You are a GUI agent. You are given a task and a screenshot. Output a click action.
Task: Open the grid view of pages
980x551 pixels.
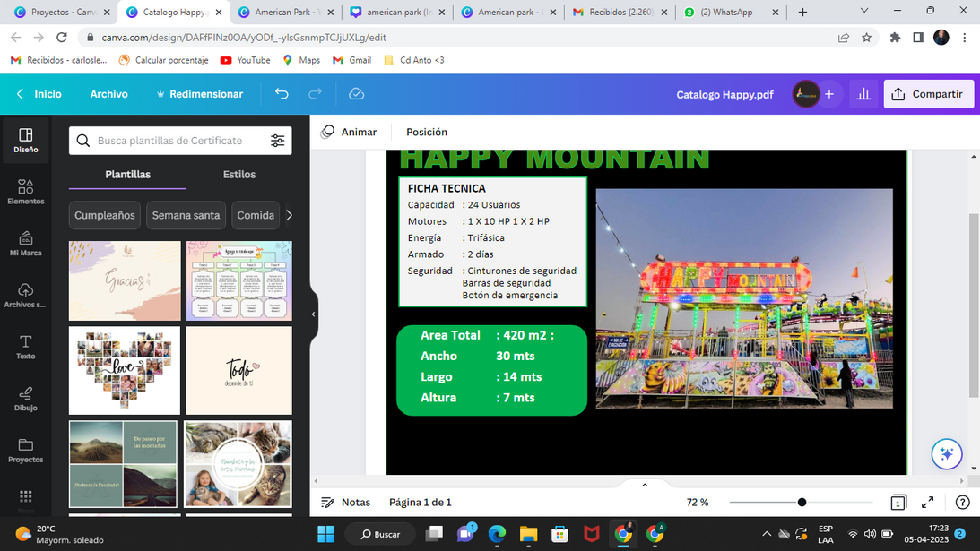pos(898,503)
